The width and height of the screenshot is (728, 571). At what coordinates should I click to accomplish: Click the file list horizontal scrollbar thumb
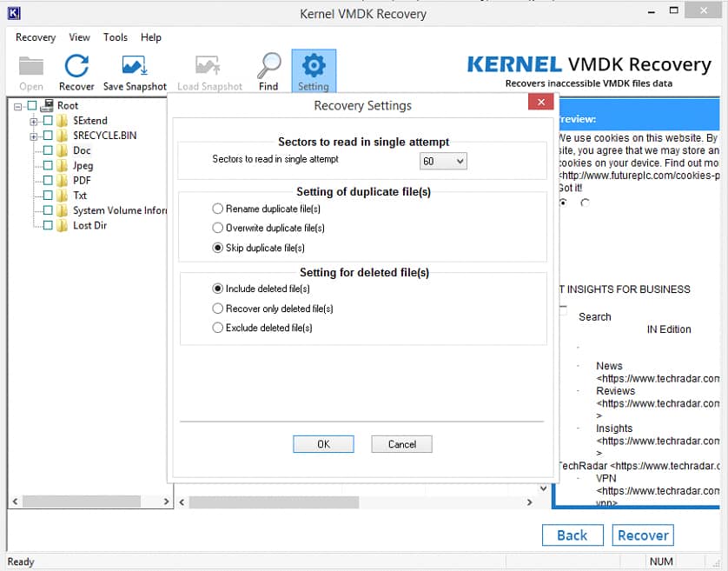pos(274,502)
